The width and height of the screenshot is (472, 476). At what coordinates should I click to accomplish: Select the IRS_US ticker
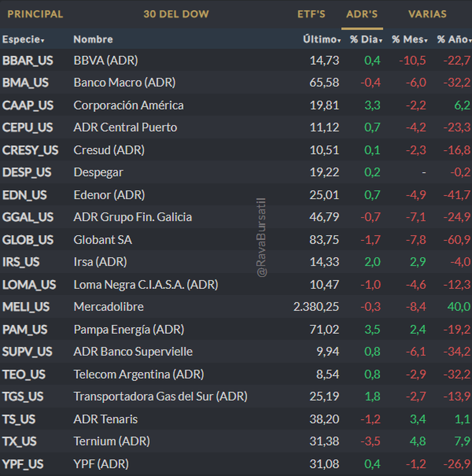(x=21, y=262)
